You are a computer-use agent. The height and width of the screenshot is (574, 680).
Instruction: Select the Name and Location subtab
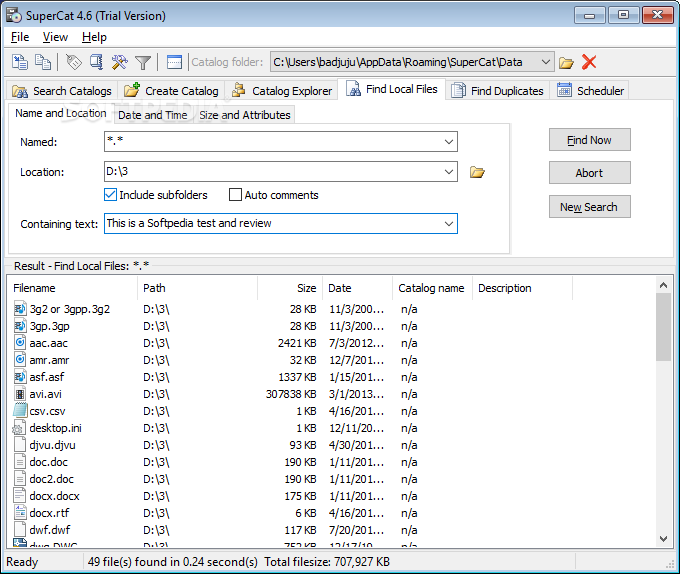click(x=61, y=114)
